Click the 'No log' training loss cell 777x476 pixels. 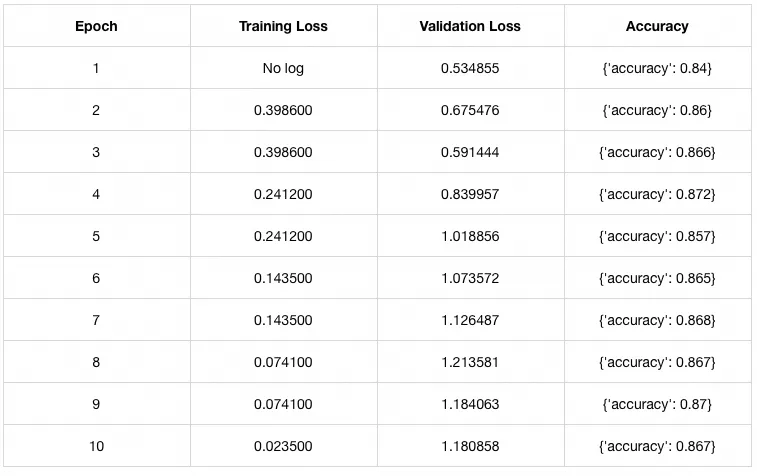(283, 68)
